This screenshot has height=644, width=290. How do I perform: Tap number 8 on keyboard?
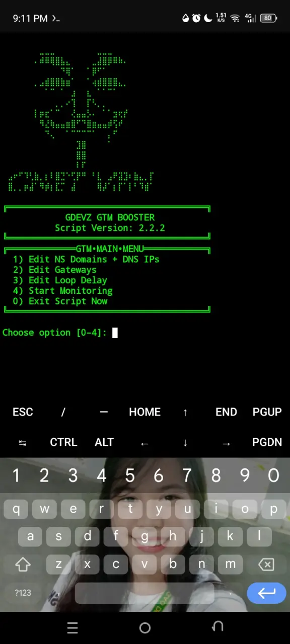point(216,475)
